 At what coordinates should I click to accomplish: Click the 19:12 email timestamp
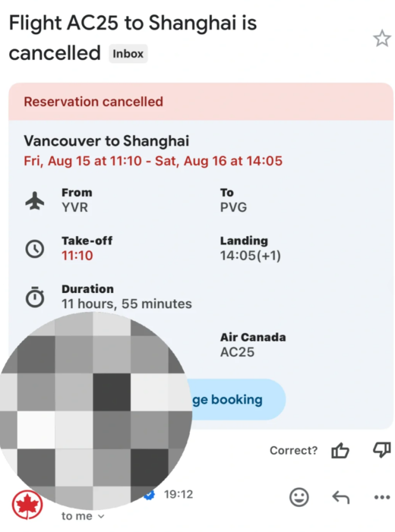coord(178,494)
